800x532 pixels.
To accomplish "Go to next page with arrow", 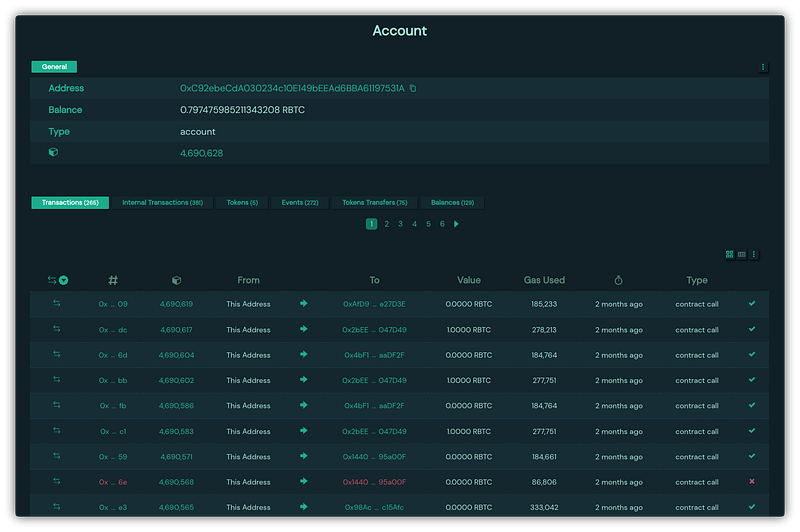I will (457, 224).
